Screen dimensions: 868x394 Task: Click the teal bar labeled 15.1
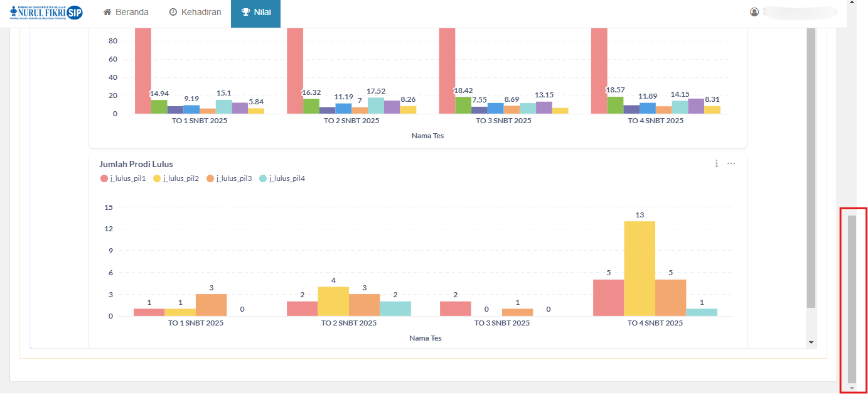pos(223,107)
